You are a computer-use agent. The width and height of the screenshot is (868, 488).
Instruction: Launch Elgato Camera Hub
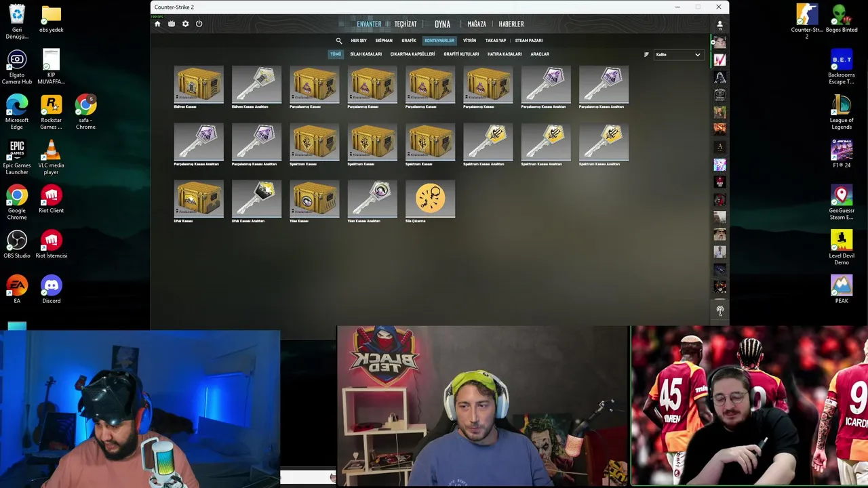[17, 67]
